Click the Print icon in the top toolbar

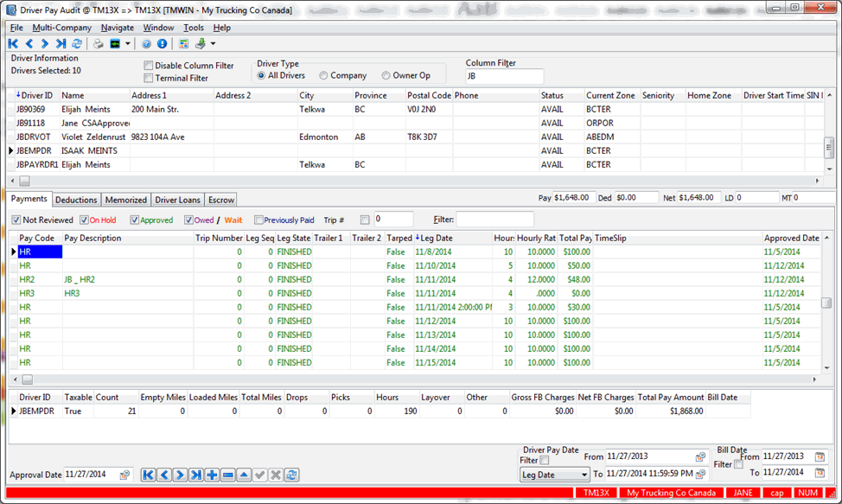pos(98,43)
